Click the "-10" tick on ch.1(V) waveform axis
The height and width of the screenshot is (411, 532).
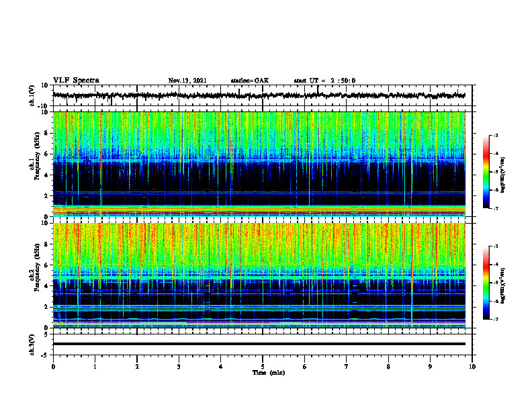tap(44, 106)
